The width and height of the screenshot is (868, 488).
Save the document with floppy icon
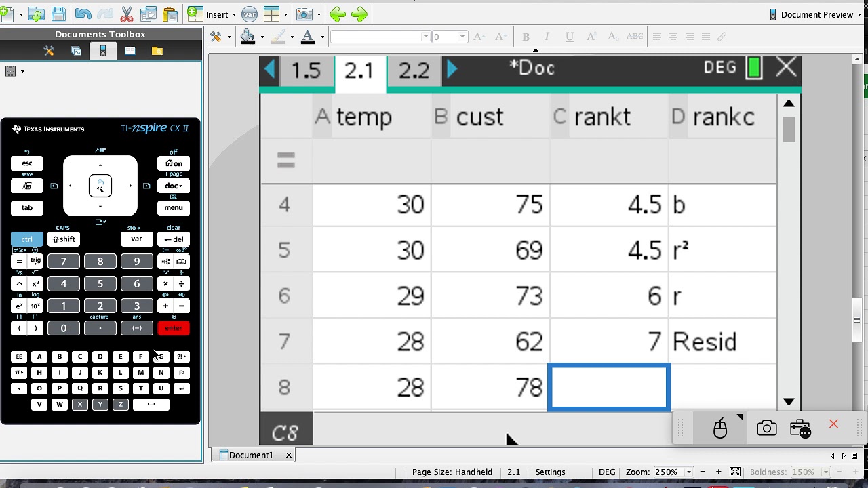pyautogui.click(x=58, y=14)
